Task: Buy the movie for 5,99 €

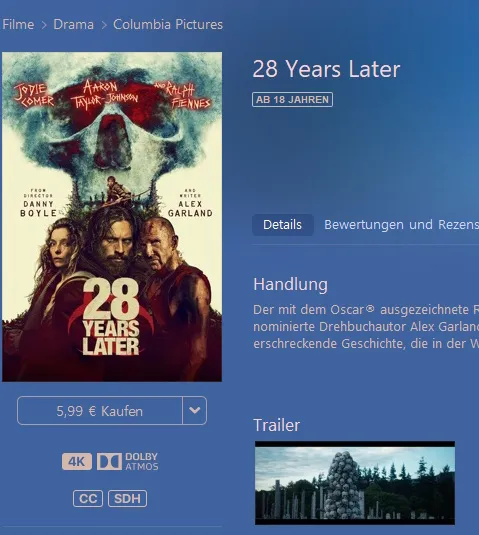Action: point(100,410)
